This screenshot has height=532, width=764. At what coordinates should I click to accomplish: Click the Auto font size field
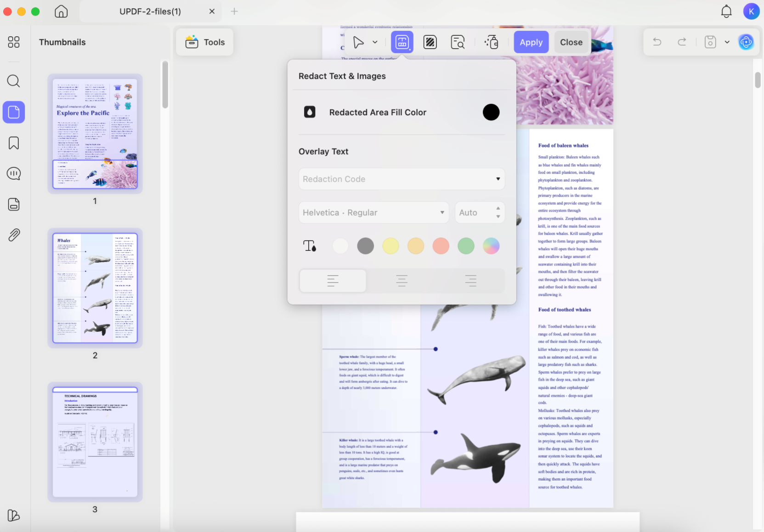(x=475, y=213)
